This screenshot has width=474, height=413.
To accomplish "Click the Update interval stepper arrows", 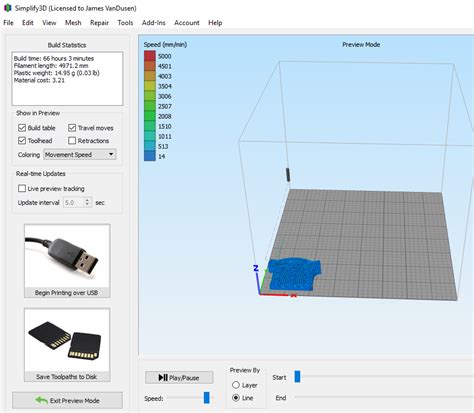I will [87, 202].
